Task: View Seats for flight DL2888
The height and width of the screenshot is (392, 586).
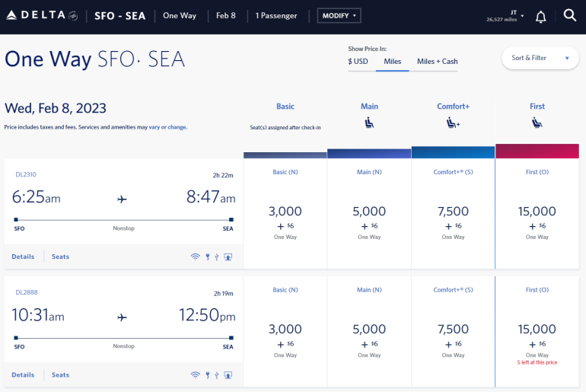Action: (60, 375)
